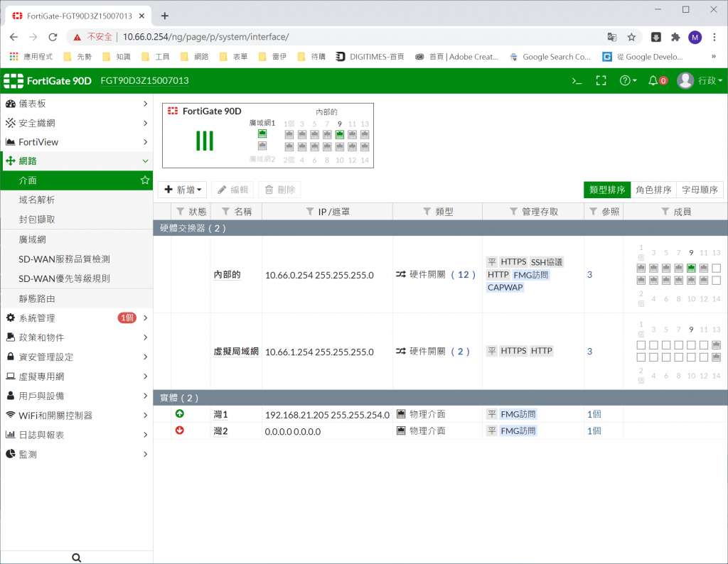Toggle favorite star for 介面
This screenshot has height=564, width=728.
pyautogui.click(x=145, y=180)
